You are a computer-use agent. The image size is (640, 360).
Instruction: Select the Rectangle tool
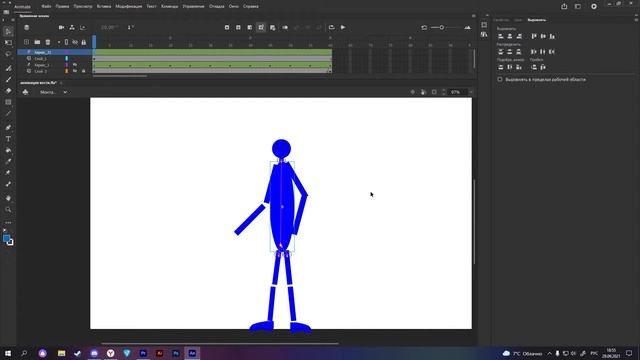coord(8,102)
